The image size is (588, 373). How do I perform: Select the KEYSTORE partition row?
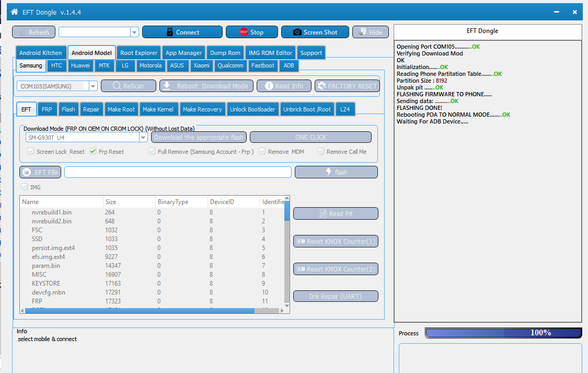[x=152, y=284]
